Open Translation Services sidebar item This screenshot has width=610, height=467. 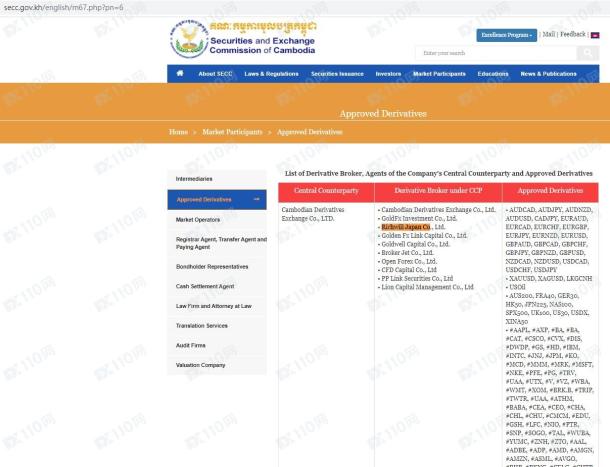[217, 326]
